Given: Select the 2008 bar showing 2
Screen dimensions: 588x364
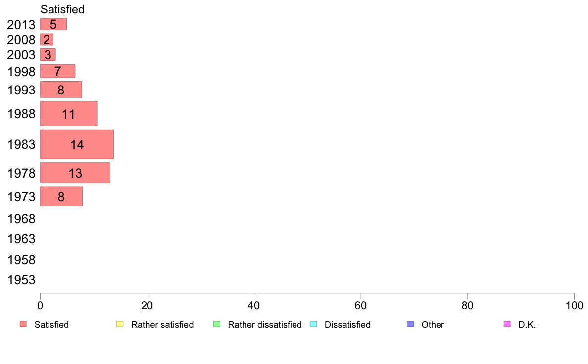Looking at the screenshot, I should (x=47, y=40).
